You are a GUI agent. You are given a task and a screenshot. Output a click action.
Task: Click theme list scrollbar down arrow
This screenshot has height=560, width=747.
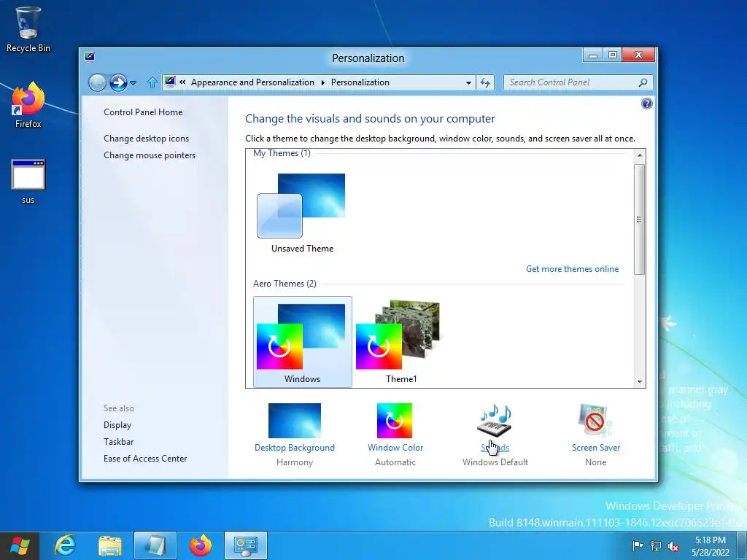(640, 382)
